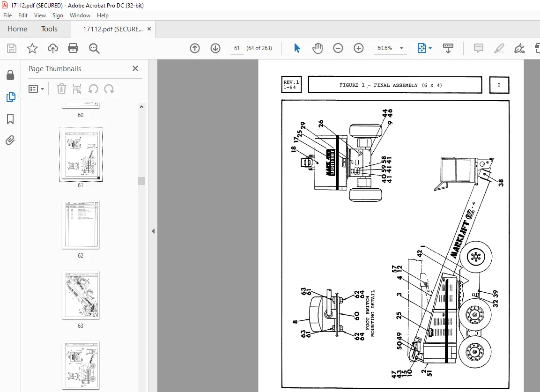Go to previous page arrow
Viewport: 540px width, 392px height.
point(195,48)
